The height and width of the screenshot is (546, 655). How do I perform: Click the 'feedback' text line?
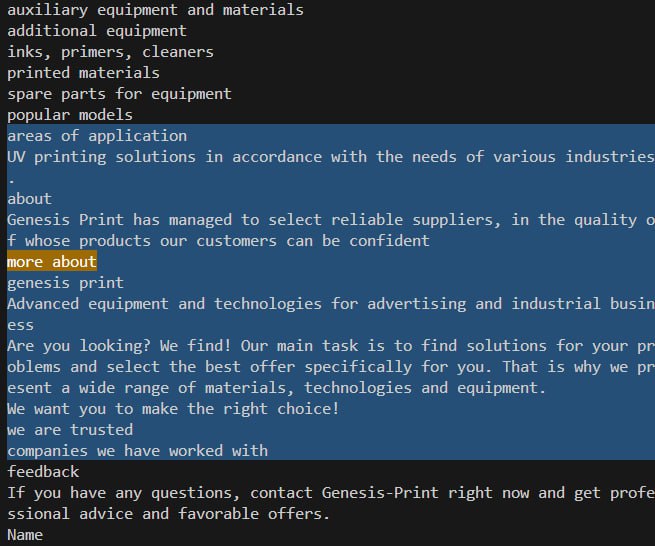pos(43,472)
